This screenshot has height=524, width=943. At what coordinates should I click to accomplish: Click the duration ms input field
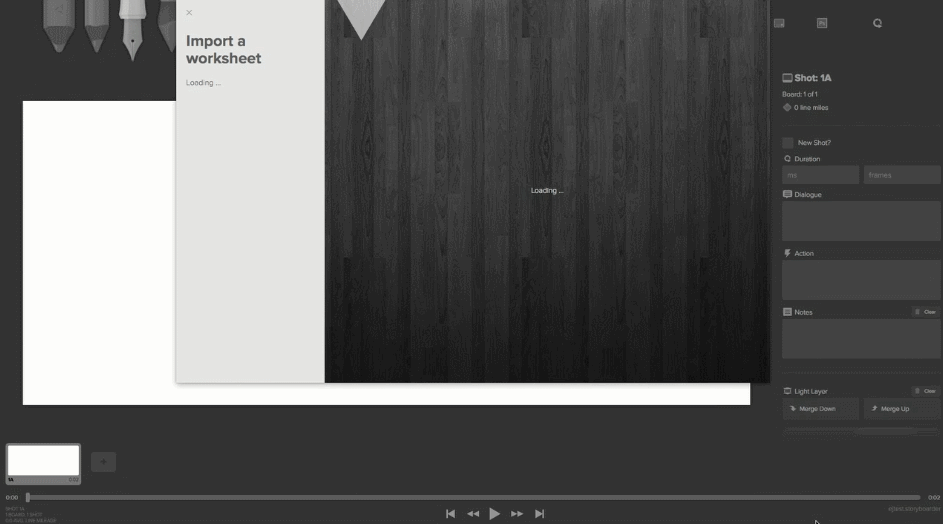click(820, 175)
